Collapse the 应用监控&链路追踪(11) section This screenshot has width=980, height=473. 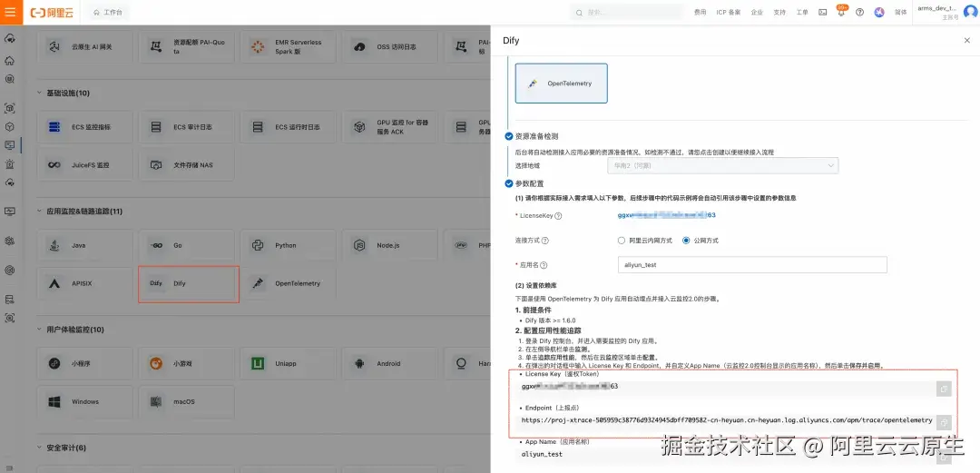pos(40,212)
